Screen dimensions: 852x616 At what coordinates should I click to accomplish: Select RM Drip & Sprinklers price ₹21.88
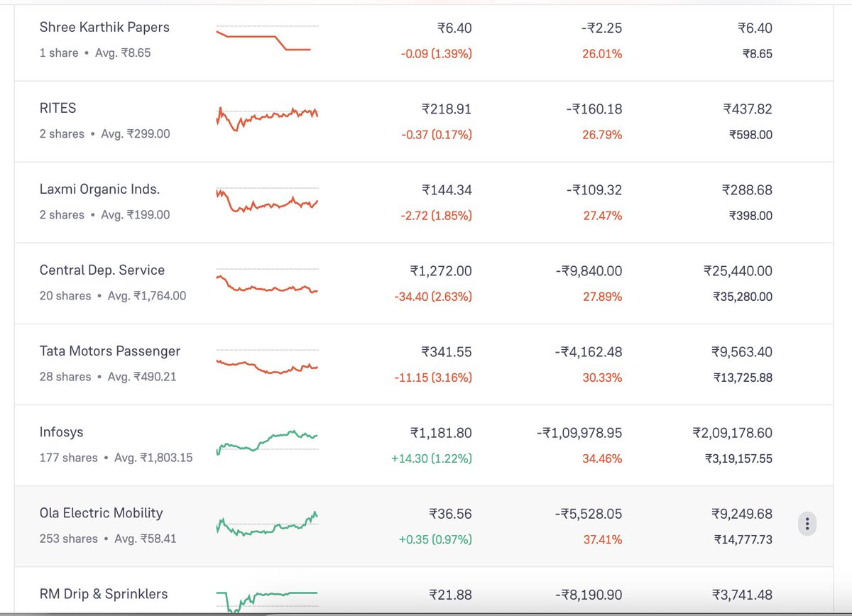click(450, 595)
